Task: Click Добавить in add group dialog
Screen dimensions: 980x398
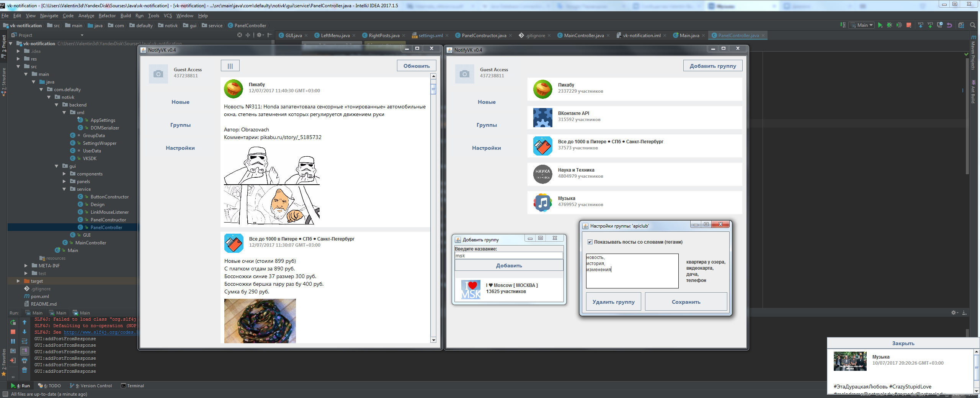Action: pos(509,265)
